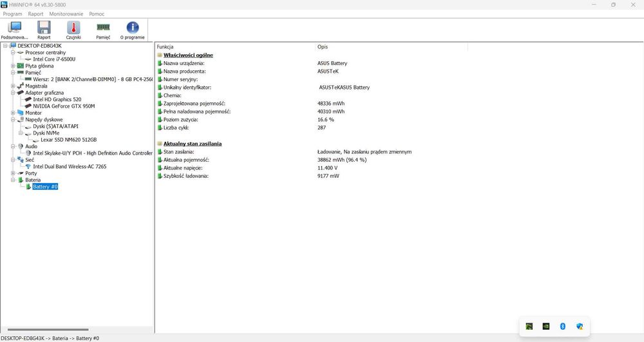Open the Pomoc menu
The width and height of the screenshot is (644, 342).
point(97,14)
